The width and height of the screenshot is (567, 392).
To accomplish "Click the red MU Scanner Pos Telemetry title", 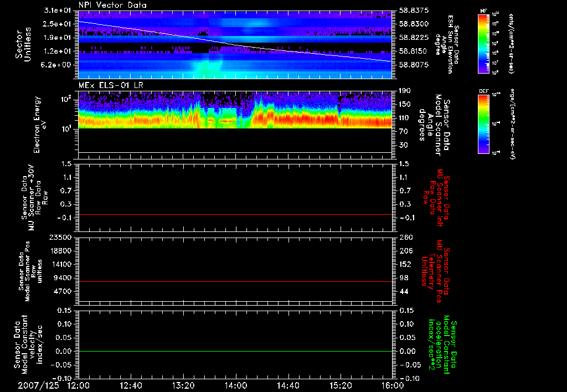I will [x=435, y=271].
